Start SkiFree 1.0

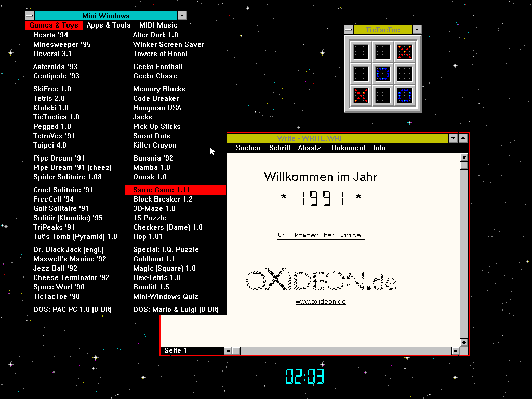52,89
